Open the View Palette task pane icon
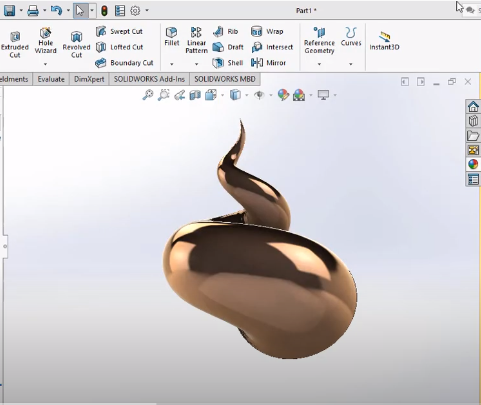The height and width of the screenshot is (405, 481). [473, 150]
